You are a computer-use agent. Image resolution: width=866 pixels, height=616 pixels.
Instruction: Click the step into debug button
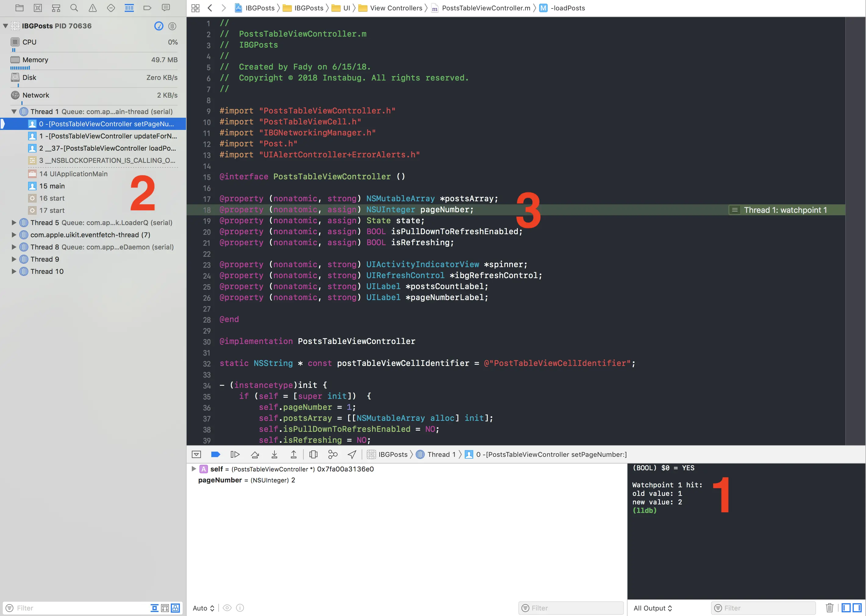[274, 454]
